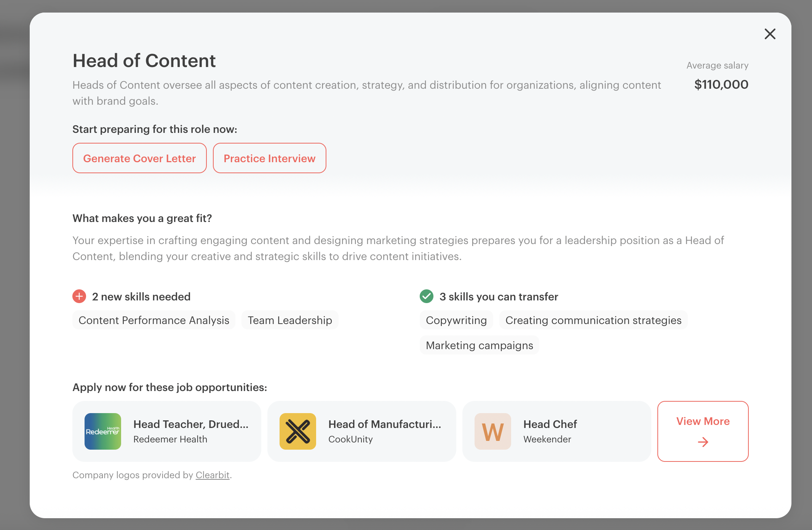Open the Head of Manufacturing job title

pos(385,424)
